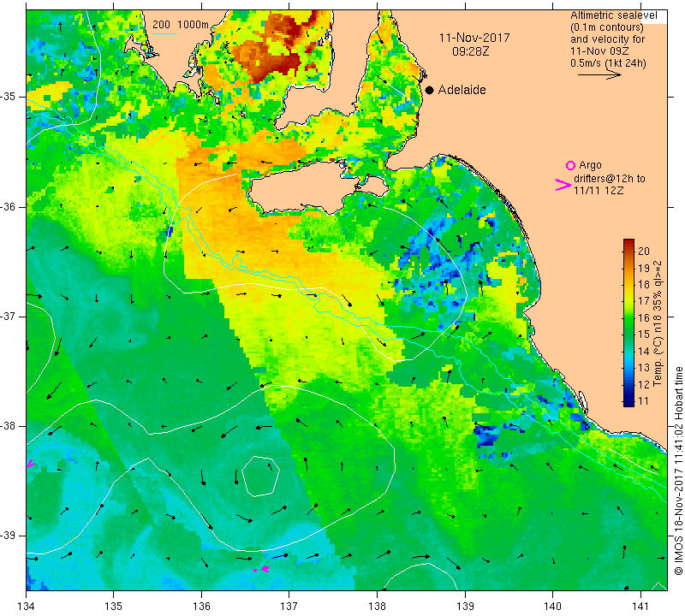Click the colorbar tick label '18'

[644, 285]
